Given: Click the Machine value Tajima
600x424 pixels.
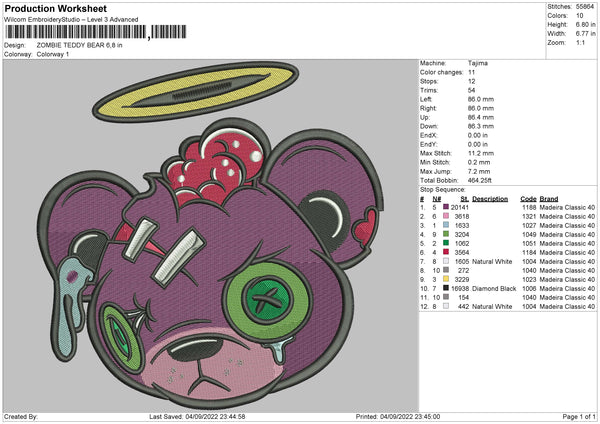Looking at the screenshot, I should pos(478,63).
